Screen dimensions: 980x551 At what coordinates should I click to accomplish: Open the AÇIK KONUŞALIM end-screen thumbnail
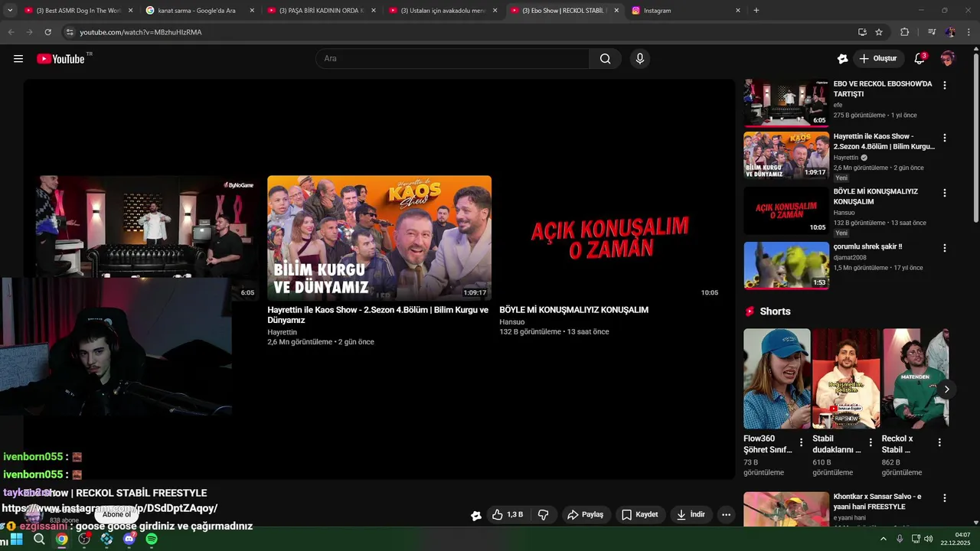[x=610, y=238]
